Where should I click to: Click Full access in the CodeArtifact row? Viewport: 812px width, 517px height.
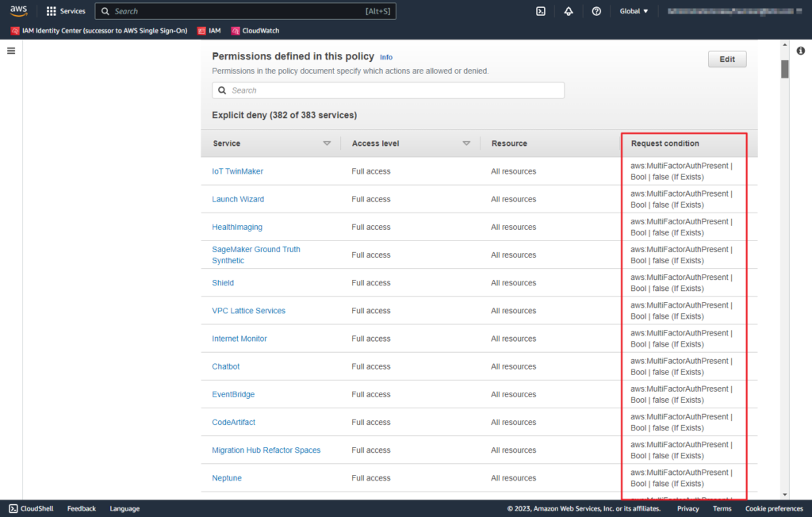[371, 423]
